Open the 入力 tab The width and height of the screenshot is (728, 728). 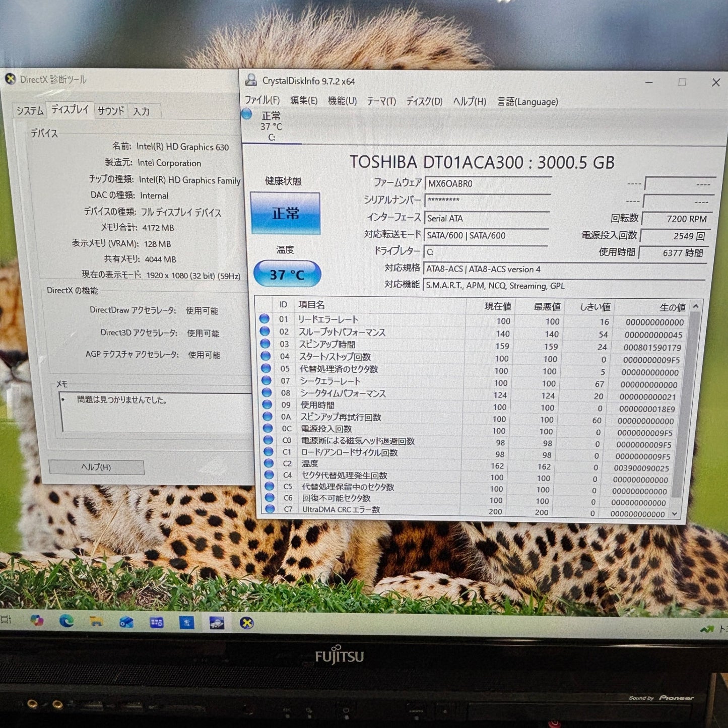(142, 112)
